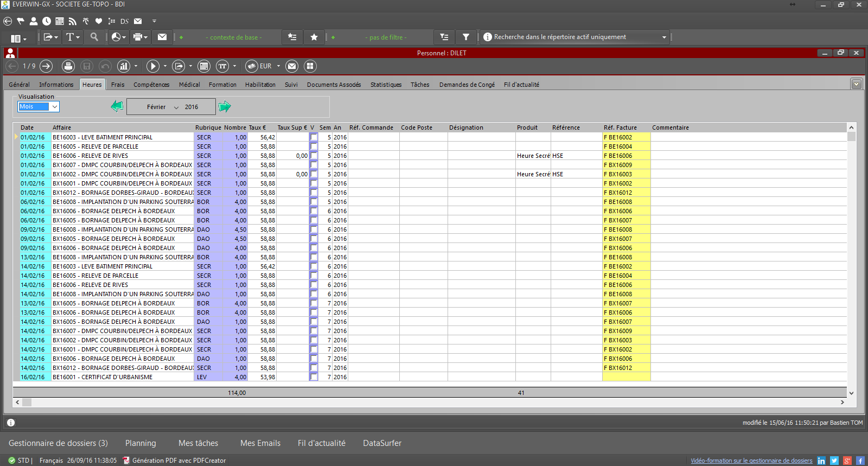This screenshot has width=868, height=466.
Task: Open the flag shortcut icon
Action: tap(21, 21)
